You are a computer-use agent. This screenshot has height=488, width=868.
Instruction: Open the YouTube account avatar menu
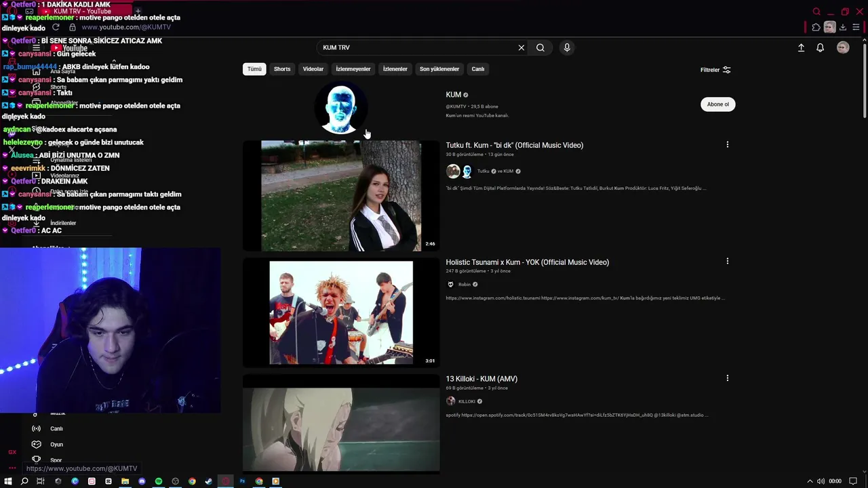[x=843, y=47]
